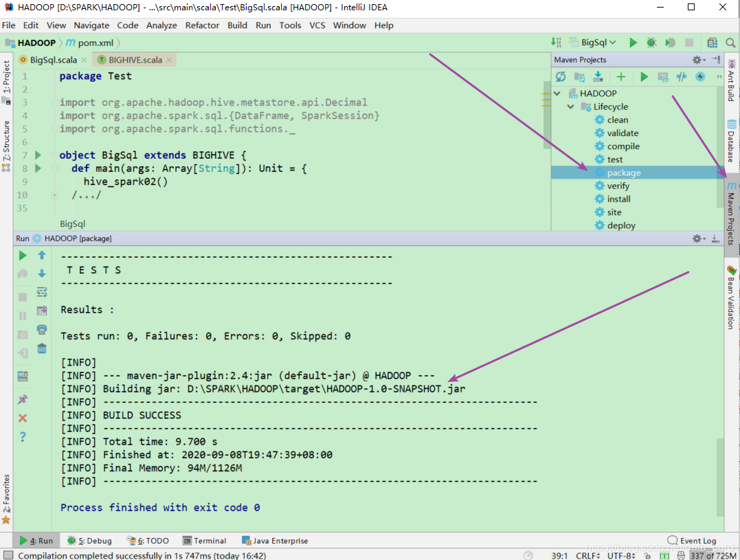This screenshot has height=560, width=740.
Task: Open Bean Validation side panel
Action: (731, 298)
